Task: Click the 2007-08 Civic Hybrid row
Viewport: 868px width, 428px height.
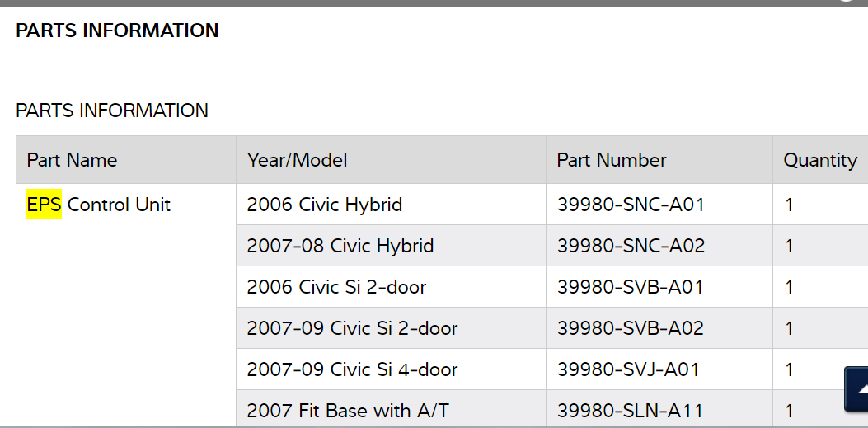Action: tap(340, 246)
